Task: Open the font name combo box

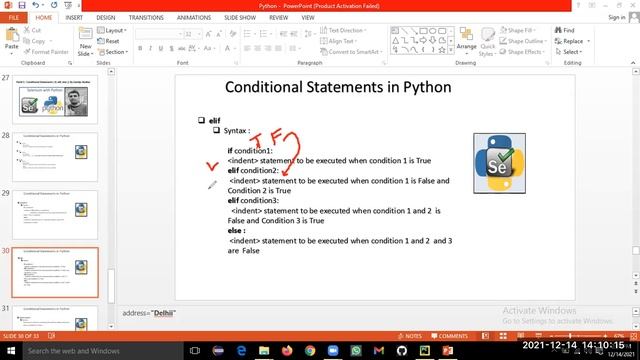Action: 159,34
